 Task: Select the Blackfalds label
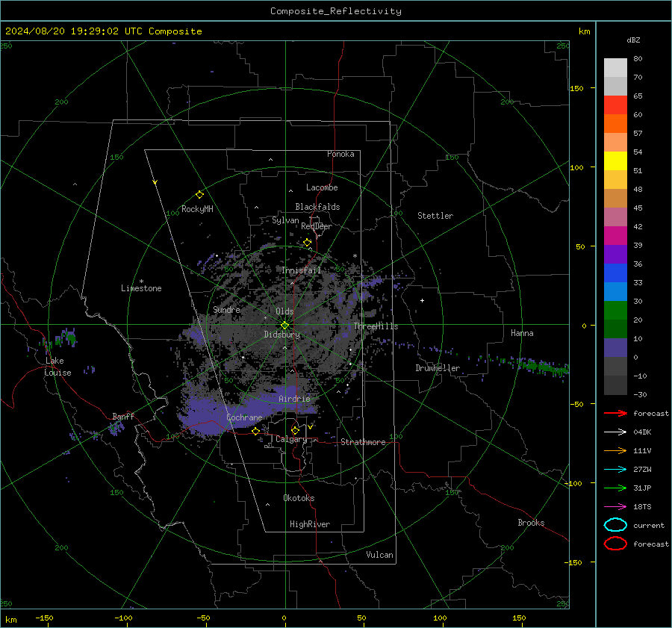(x=317, y=207)
